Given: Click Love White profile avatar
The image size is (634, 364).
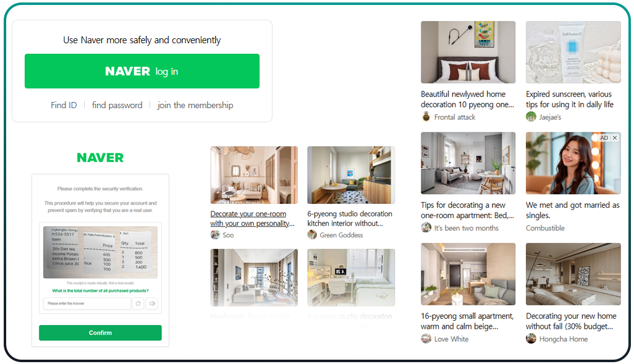Looking at the screenshot, I should [426, 339].
